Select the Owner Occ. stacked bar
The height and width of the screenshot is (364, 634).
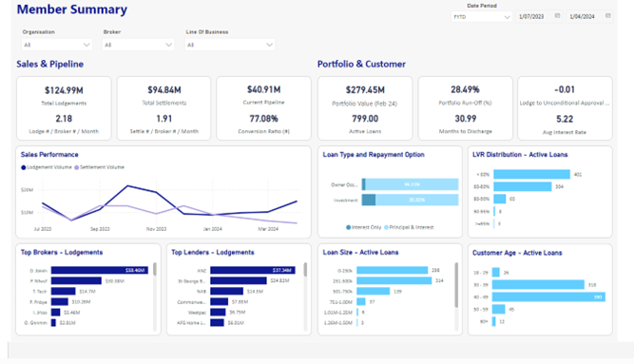[x=410, y=184]
